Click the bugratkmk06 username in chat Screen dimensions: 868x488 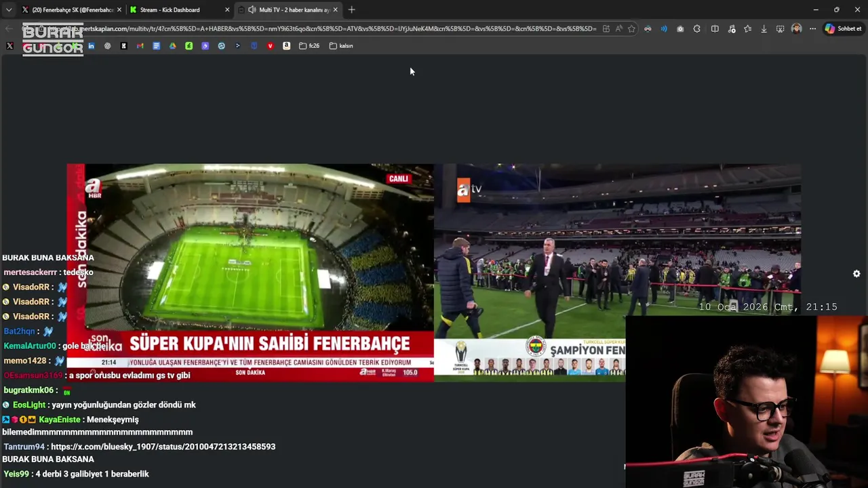tap(28, 390)
